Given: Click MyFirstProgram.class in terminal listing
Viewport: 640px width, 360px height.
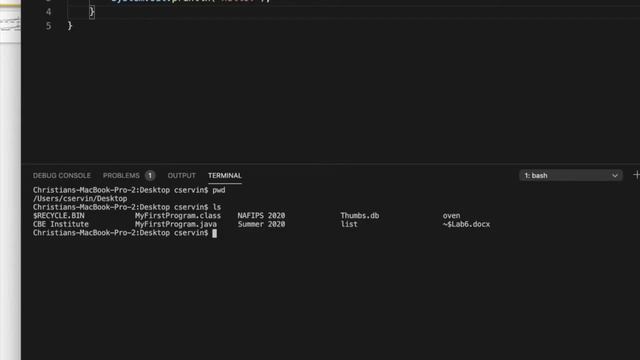Looking at the screenshot, I should pos(178,216).
